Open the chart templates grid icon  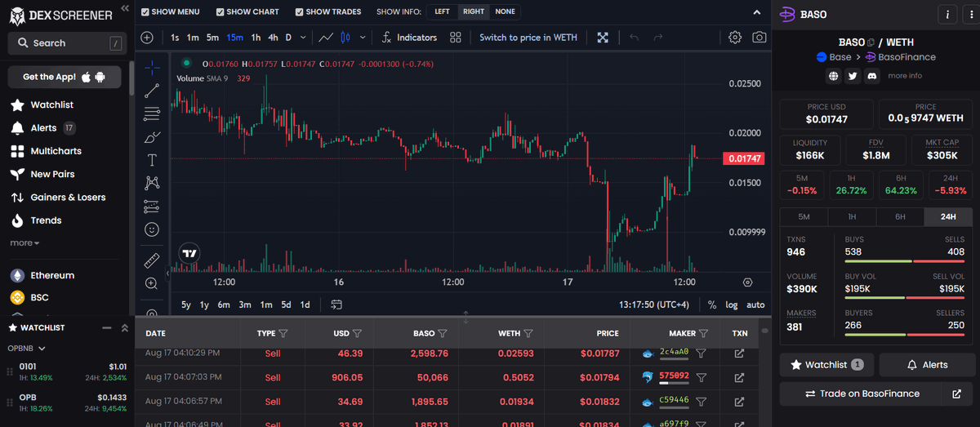click(x=456, y=38)
